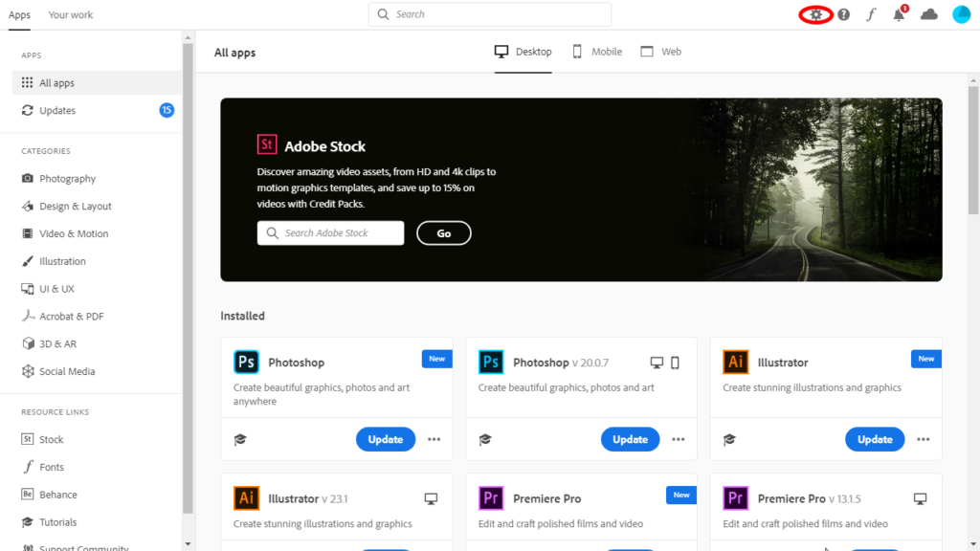Click the Adobe Stock St logo in banner
The image size is (980, 551).
(x=267, y=144)
